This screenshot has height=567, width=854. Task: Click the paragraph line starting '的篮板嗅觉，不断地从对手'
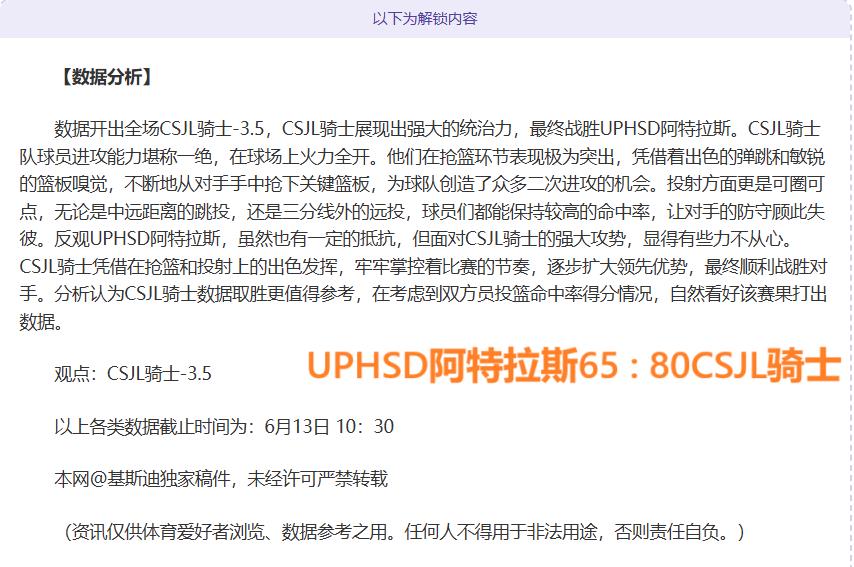pyautogui.click(x=422, y=184)
